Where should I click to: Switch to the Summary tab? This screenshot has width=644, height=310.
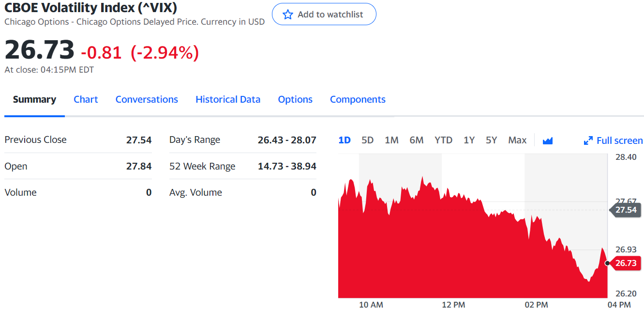pos(34,99)
